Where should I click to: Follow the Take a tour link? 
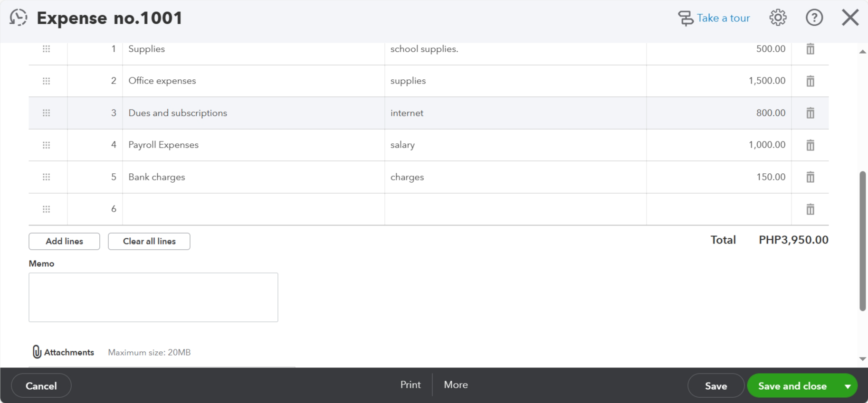[x=723, y=18]
